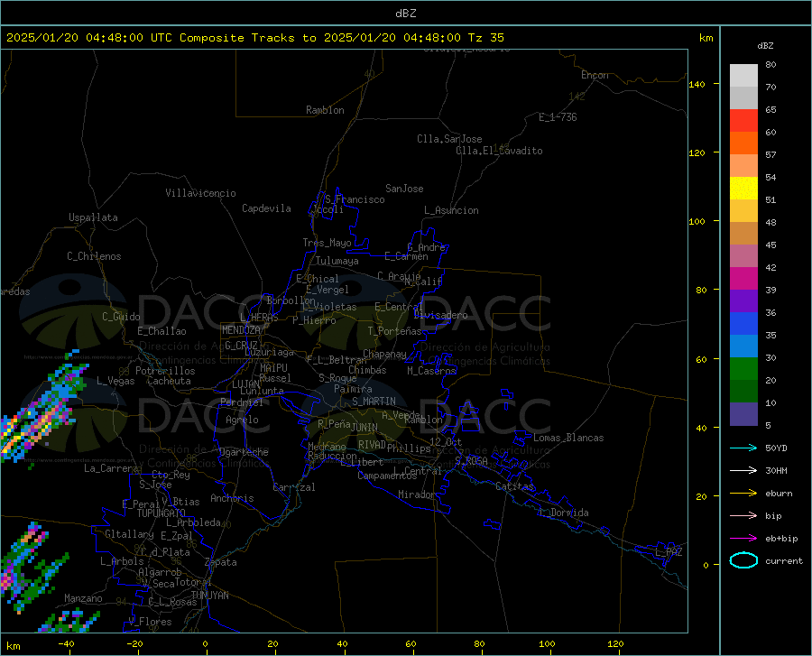This screenshot has width=812, height=656.
Task: Click the L_Dormida map label
Action: [563, 513]
